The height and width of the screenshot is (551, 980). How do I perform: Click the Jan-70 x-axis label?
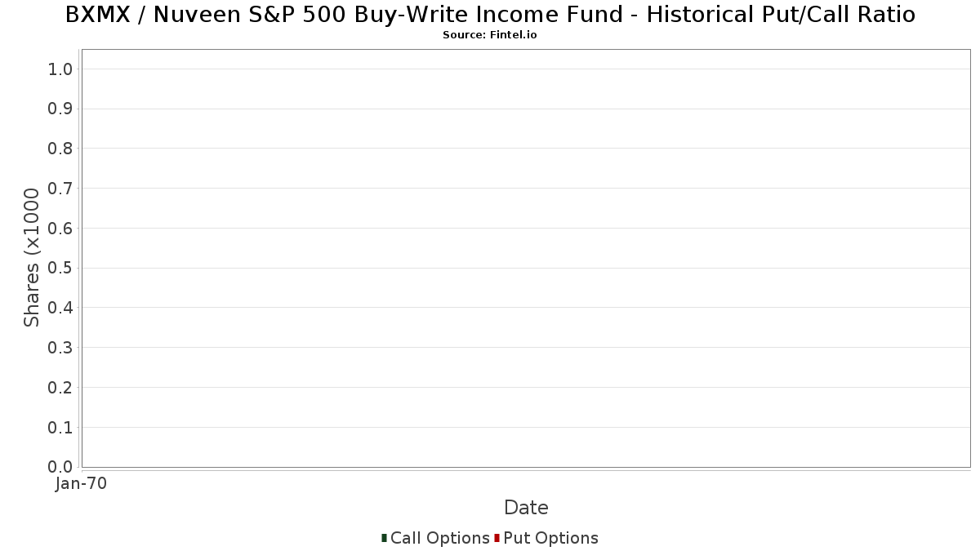pos(81,484)
